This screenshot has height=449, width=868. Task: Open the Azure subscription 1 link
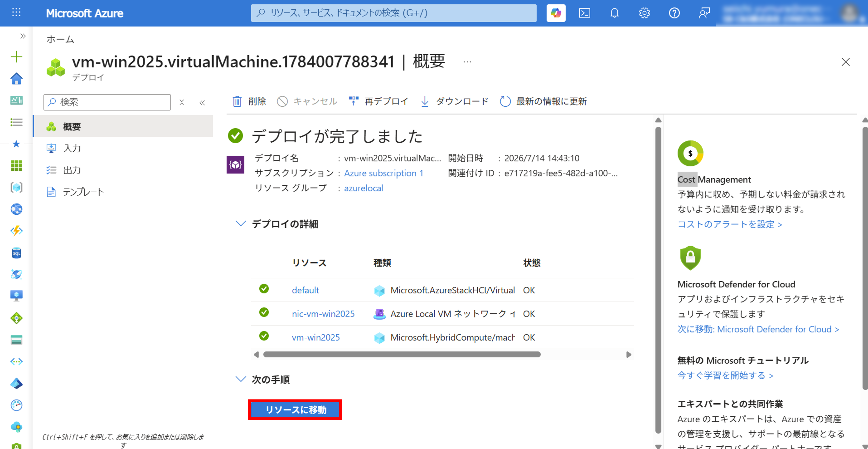coord(383,173)
